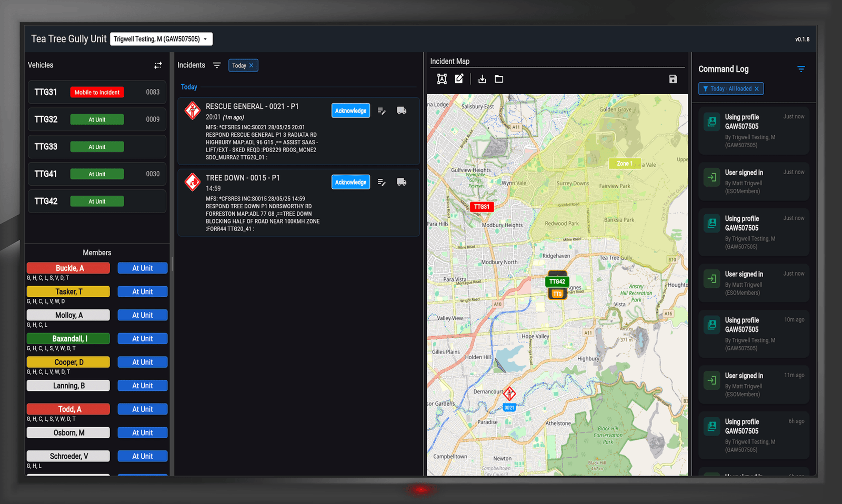Select the text annotation tool on the map toolbar
The image size is (842, 504).
point(442,79)
